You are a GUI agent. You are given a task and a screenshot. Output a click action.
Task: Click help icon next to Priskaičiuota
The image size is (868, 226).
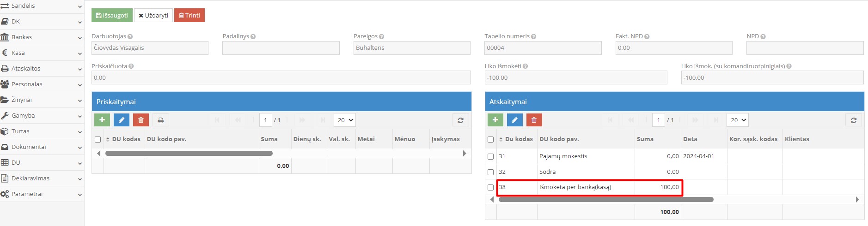pyautogui.click(x=131, y=66)
